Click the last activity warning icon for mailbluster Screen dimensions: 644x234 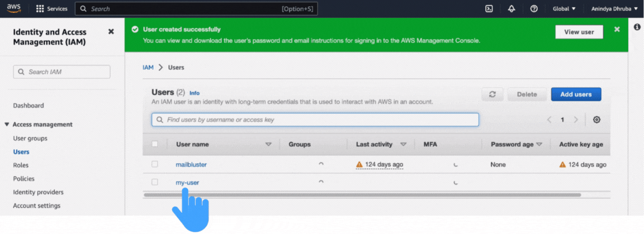pos(359,165)
